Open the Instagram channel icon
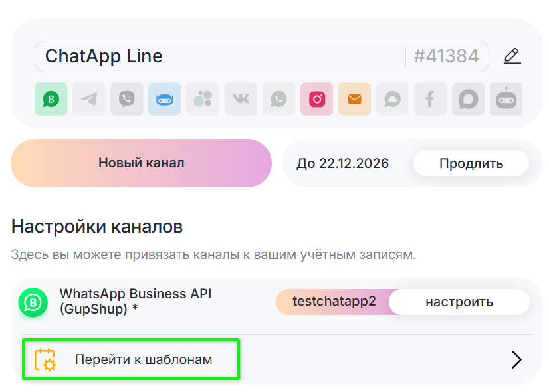549x392 pixels. point(316,100)
